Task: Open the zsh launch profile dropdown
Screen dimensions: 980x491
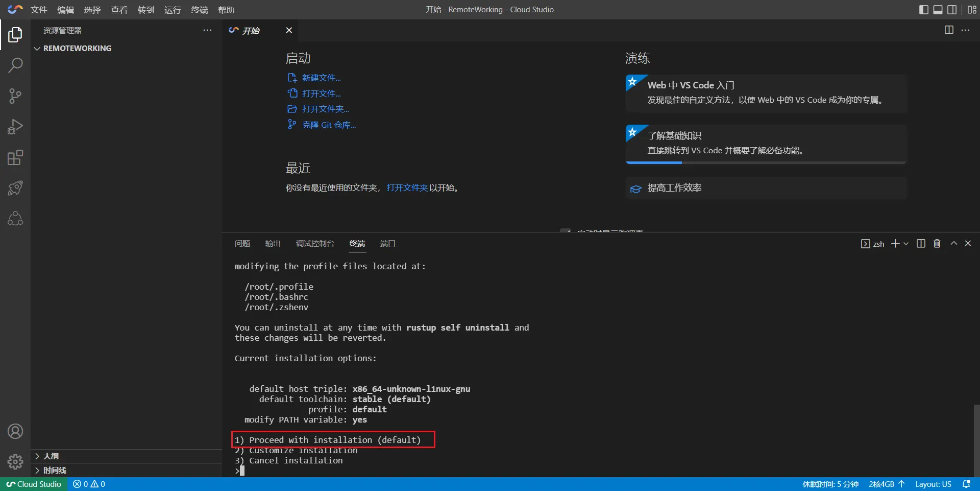Action: click(x=905, y=244)
